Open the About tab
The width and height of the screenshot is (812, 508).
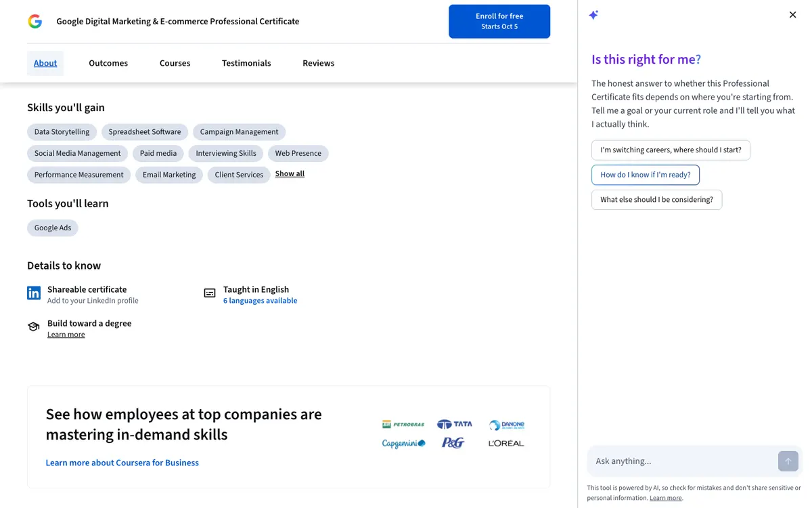(x=45, y=63)
